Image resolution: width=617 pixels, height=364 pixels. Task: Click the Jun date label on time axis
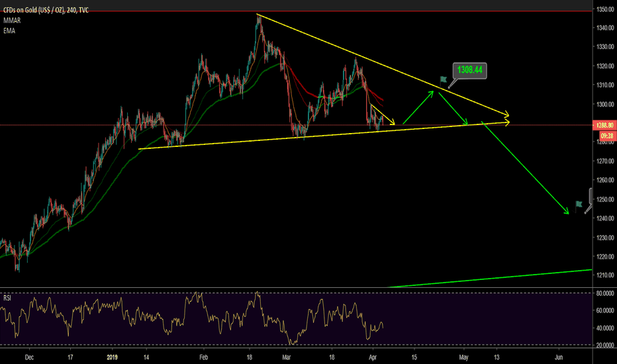coord(559,357)
